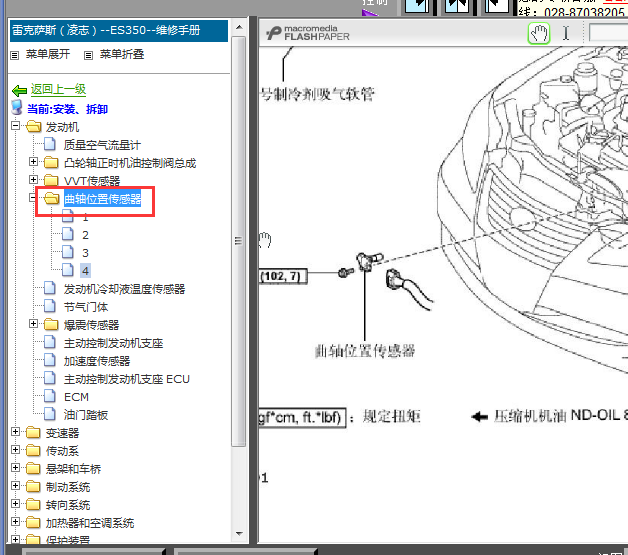This screenshot has width=628, height=555.
Task: Go back via 返回上一级 link
Action: tap(58, 89)
